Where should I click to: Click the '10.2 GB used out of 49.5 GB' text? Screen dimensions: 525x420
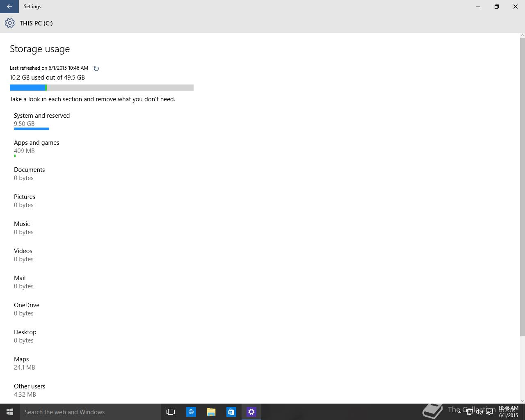tap(47, 78)
